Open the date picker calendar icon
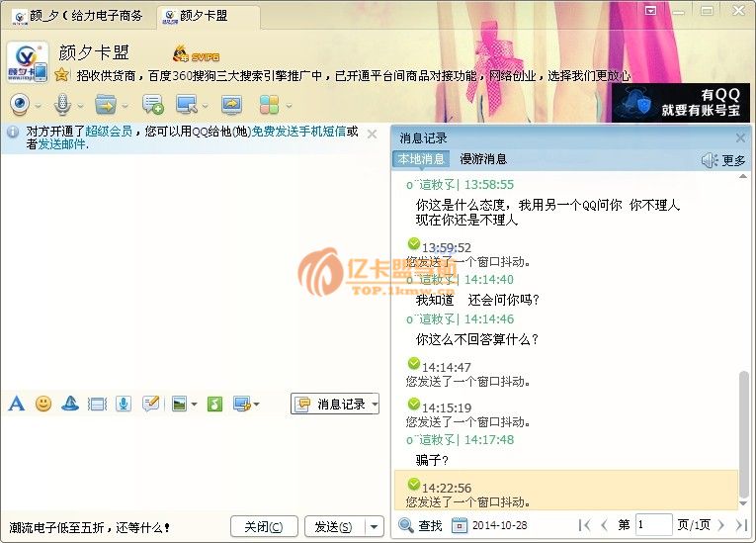Viewport: 756px width, 543px height. pos(460,525)
